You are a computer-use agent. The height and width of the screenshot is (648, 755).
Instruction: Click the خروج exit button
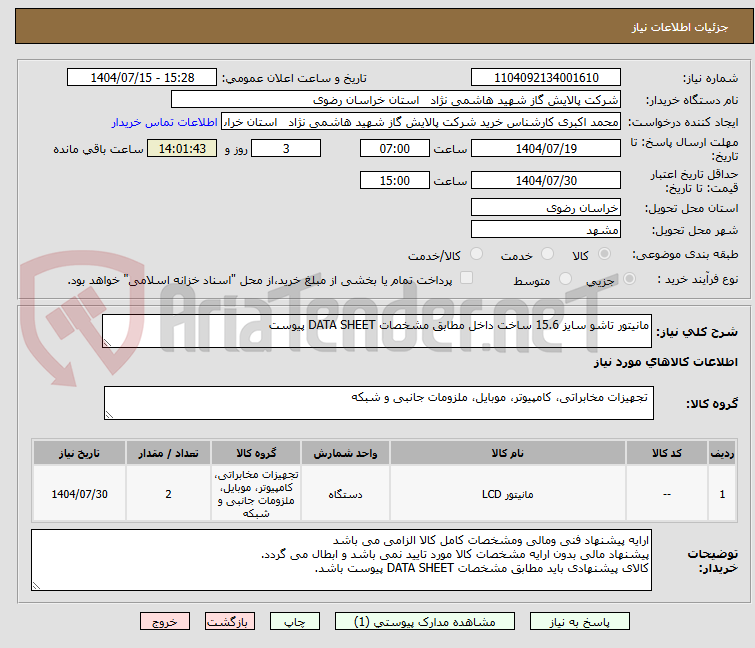pos(165,621)
